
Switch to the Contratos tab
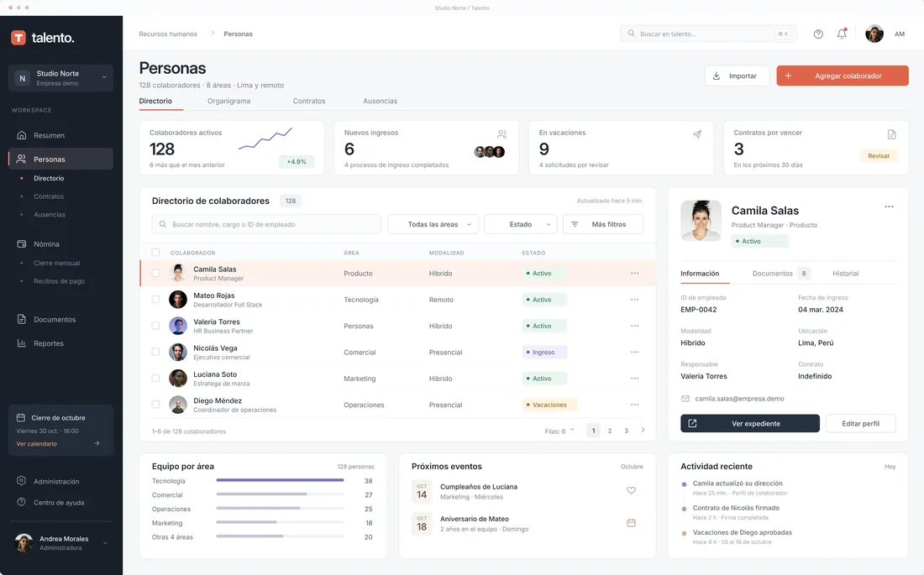pos(309,102)
